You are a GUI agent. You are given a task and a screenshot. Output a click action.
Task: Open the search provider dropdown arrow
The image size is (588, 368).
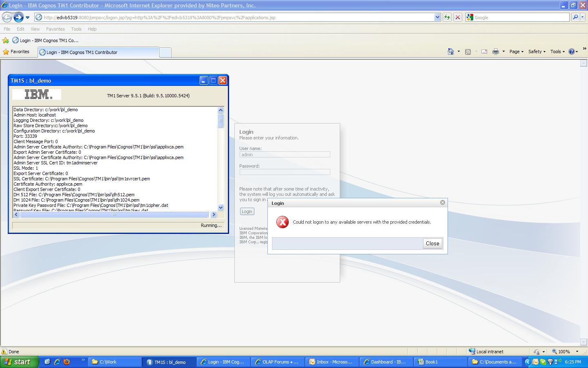(583, 17)
